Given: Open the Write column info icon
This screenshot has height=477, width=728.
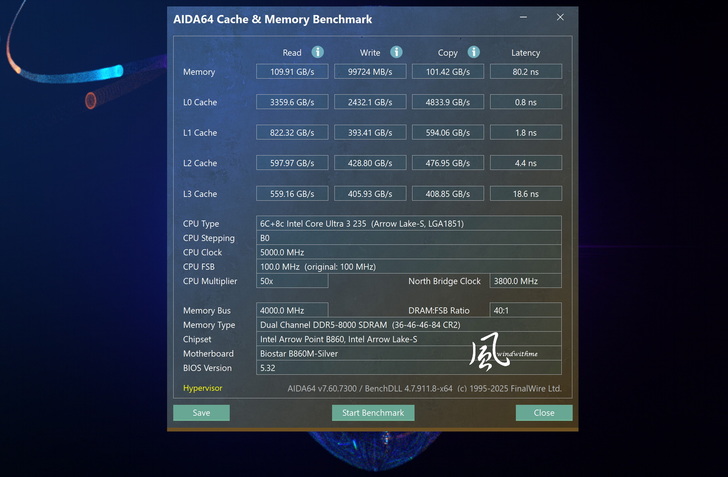Looking at the screenshot, I should pos(396,52).
